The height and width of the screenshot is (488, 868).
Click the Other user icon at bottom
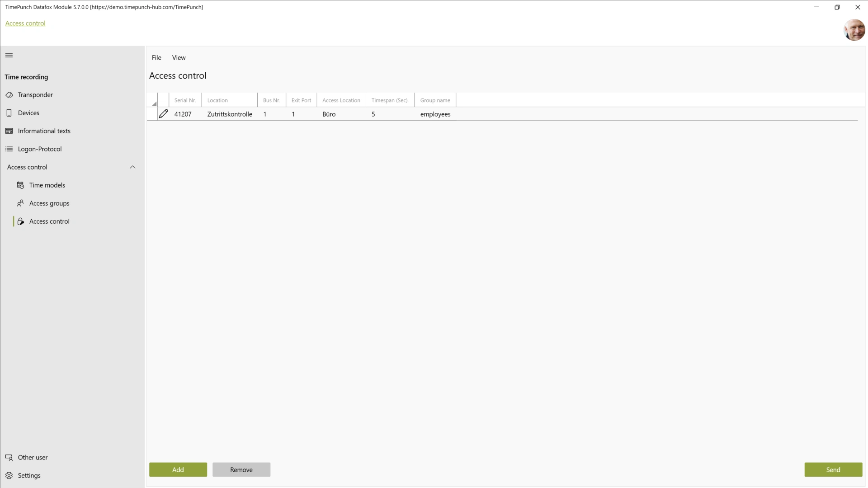tap(9, 457)
